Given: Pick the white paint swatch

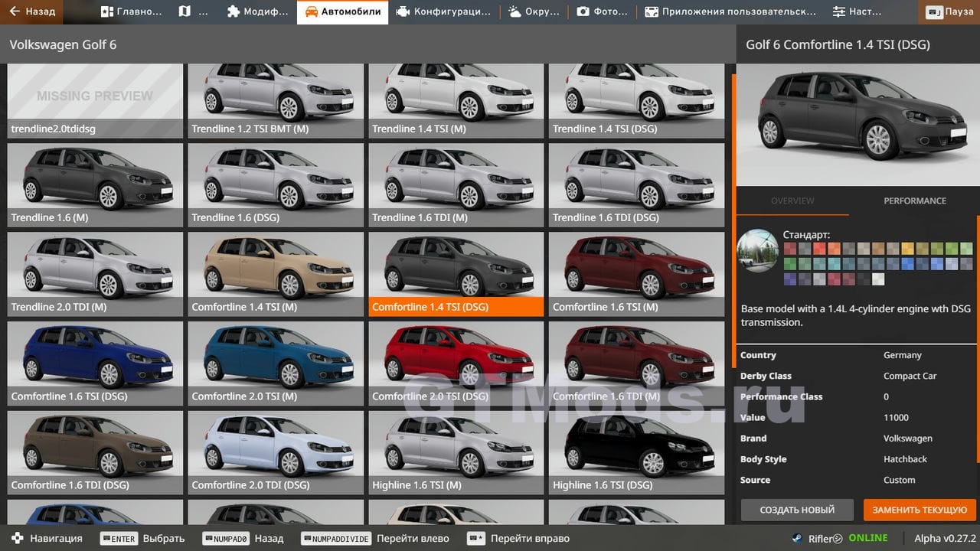Looking at the screenshot, I should pos(878,279).
